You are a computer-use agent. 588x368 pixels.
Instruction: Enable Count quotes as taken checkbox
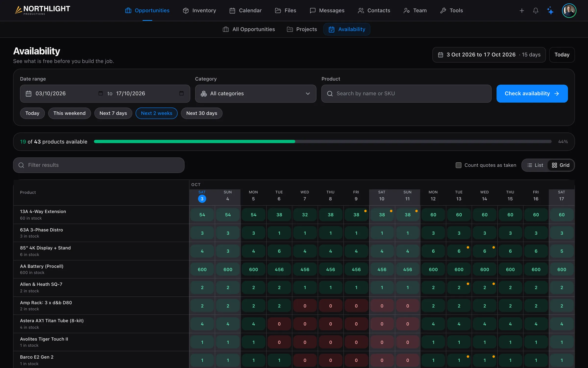pos(458,165)
